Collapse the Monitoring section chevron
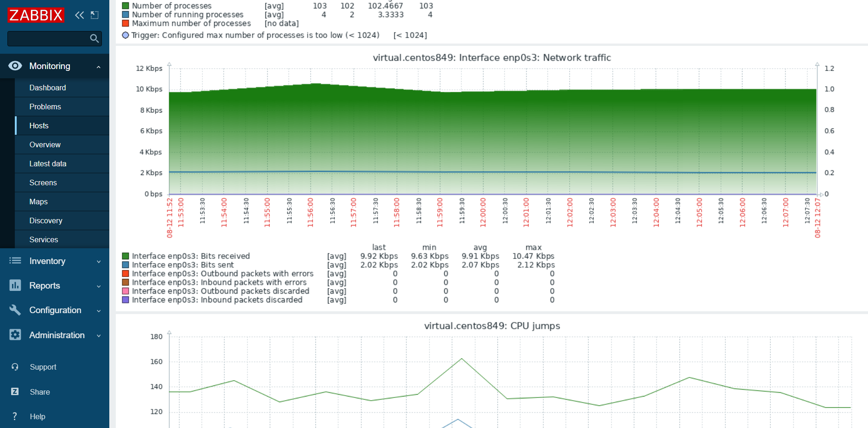The image size is (868, 428). [98, 66]
